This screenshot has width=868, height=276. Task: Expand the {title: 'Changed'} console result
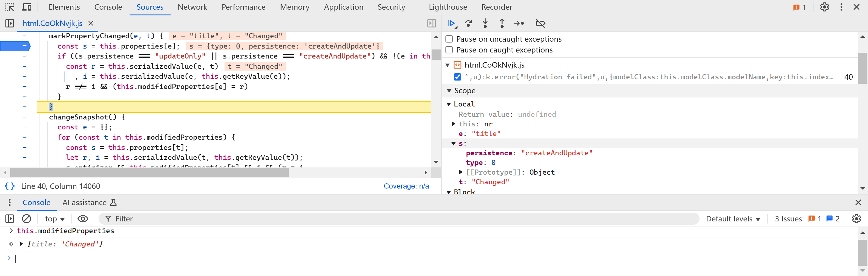coord(21,244)
